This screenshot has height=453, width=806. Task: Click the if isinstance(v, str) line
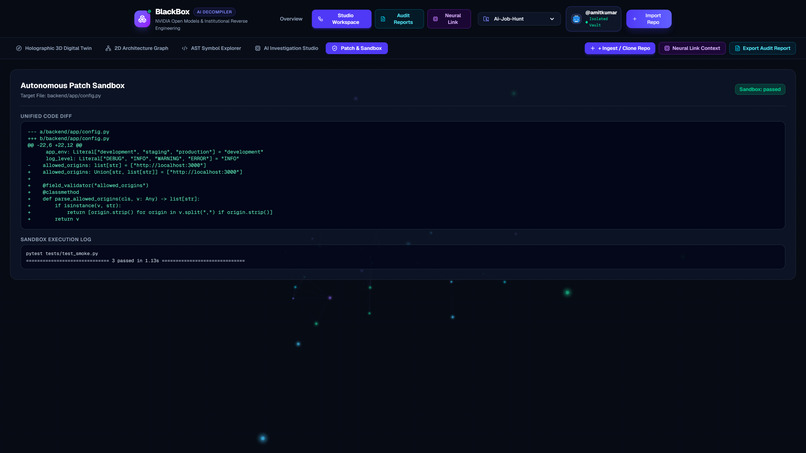[75, 205]
